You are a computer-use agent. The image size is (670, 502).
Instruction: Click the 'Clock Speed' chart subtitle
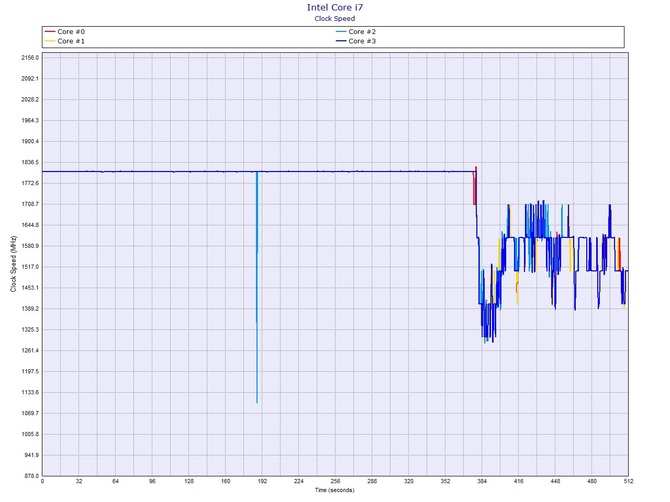[x=335, y=18]
